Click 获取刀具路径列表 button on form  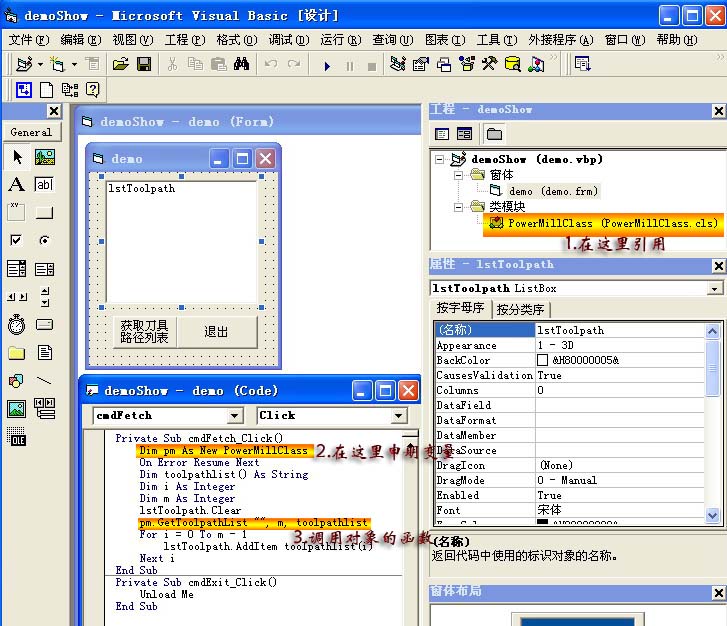pos(144,332)
